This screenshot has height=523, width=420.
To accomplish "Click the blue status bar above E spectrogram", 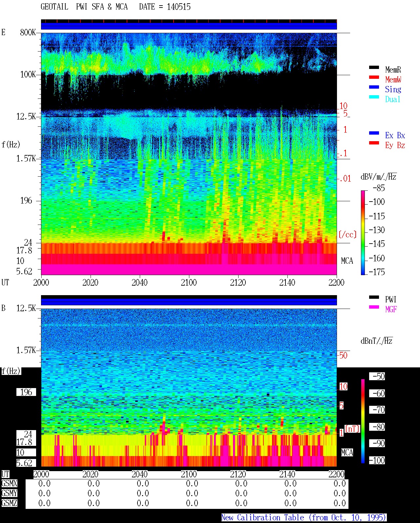I will [189, 26].
